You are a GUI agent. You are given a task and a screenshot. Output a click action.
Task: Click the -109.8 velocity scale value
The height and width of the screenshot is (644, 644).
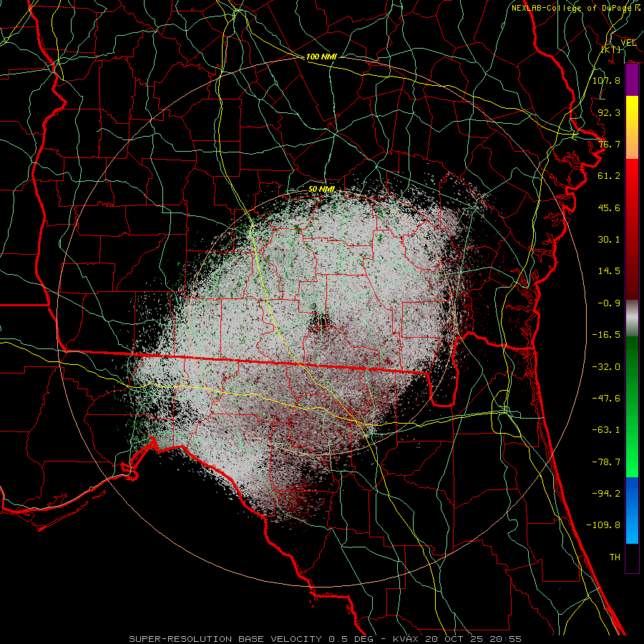(x=603, y=525)
